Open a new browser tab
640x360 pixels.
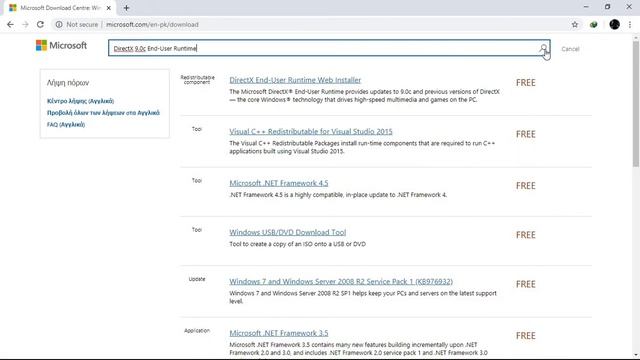point(126,8)
